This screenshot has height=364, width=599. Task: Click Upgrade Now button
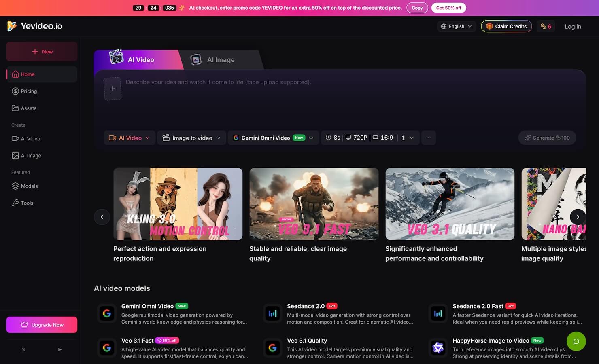coord(42,325)
